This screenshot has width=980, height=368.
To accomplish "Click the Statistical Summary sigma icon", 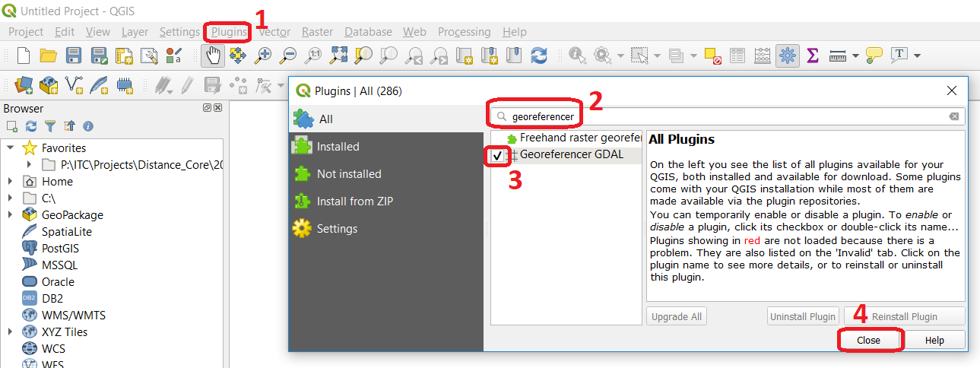I will click(x=813, y=56).
